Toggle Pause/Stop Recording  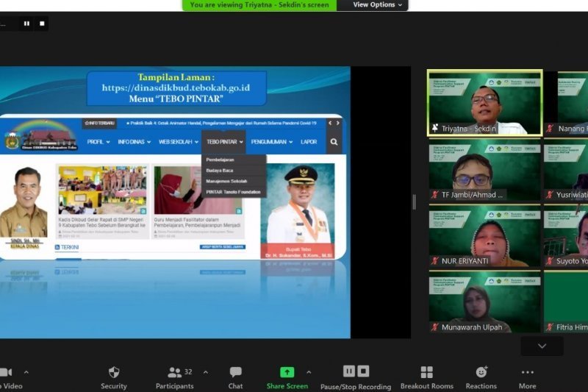pyautogui.click(x=356, y=372)
